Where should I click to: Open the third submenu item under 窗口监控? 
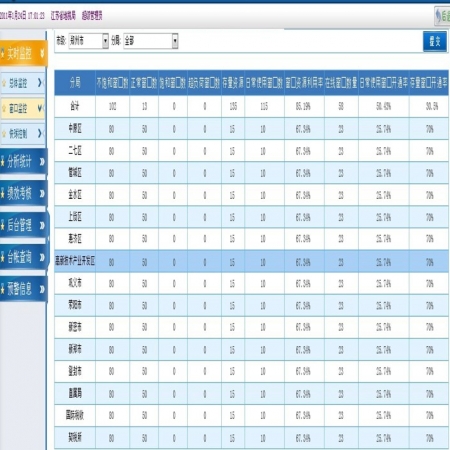[x=22, y=134]
